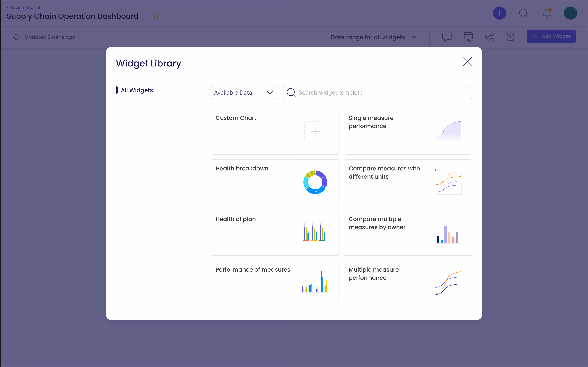Expand the Date range for all widgets selector
588x367 pixels.
373,37
